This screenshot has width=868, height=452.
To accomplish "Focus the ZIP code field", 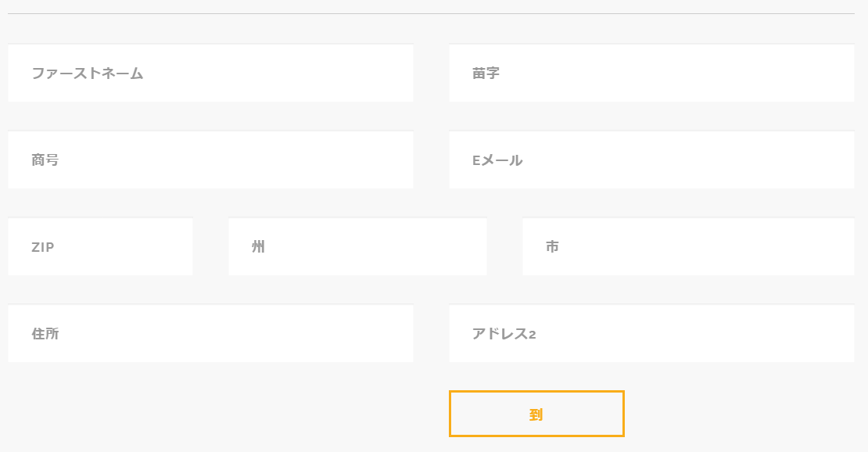I will pos(100,246).
